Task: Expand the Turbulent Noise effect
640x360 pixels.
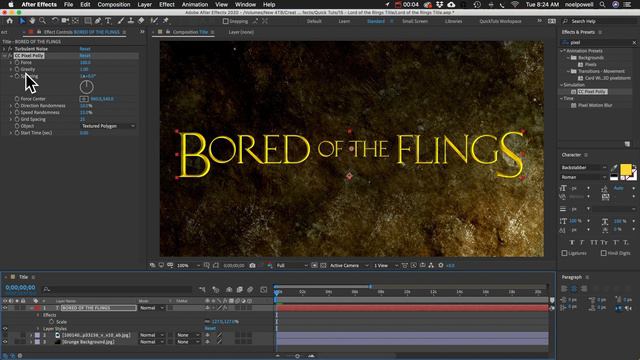Action: point(4,49)
